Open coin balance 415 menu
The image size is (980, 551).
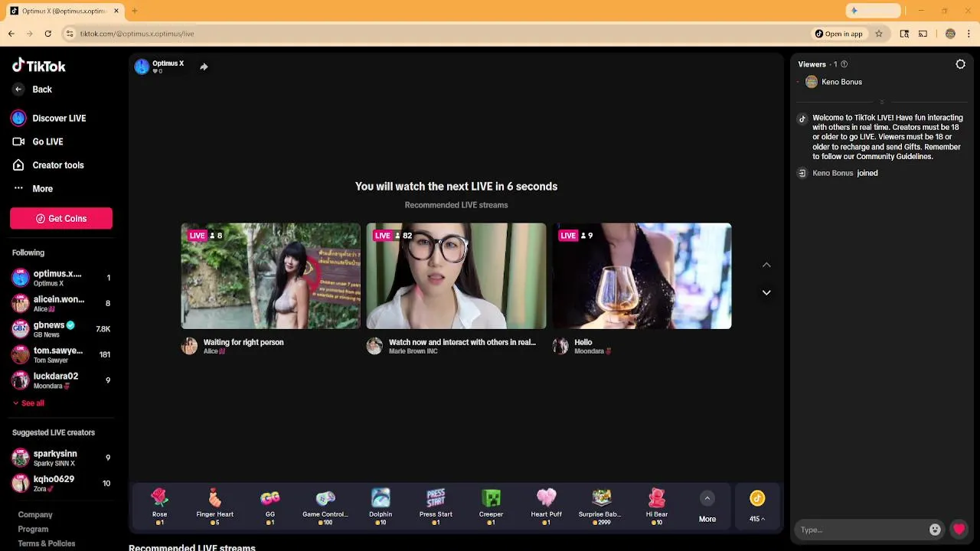pos(757,507)
